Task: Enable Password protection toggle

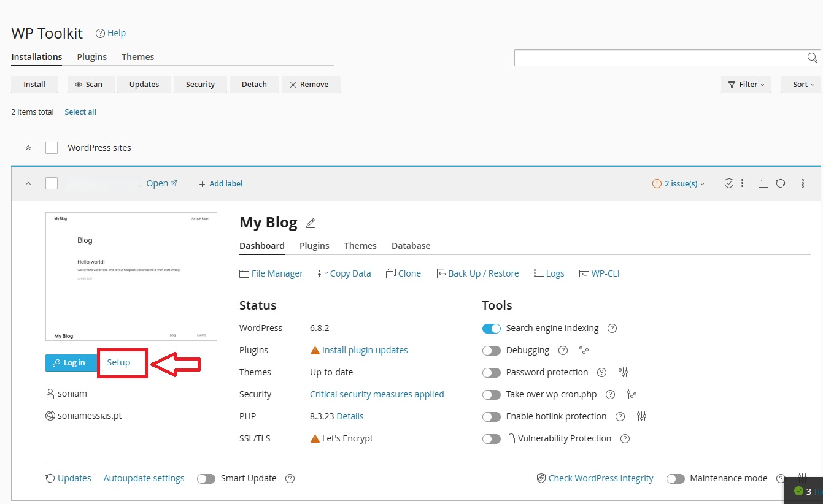Action: pyautogui.click(x=492, y=372)
